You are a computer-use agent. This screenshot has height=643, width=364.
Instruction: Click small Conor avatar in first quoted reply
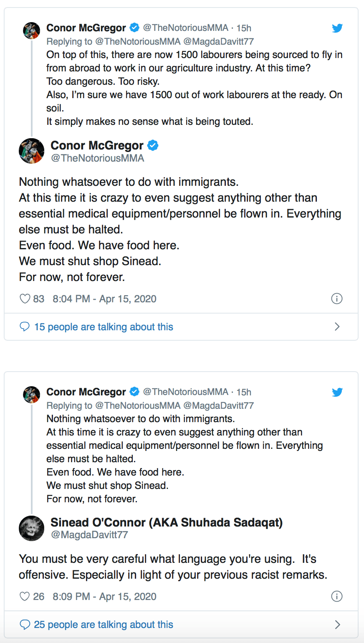point(32,31)
